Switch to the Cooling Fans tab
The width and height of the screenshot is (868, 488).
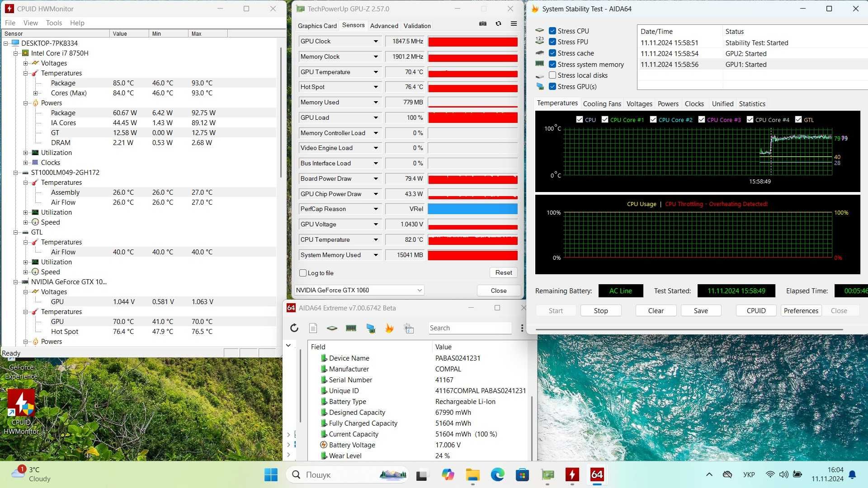click(x=602, y=103)
